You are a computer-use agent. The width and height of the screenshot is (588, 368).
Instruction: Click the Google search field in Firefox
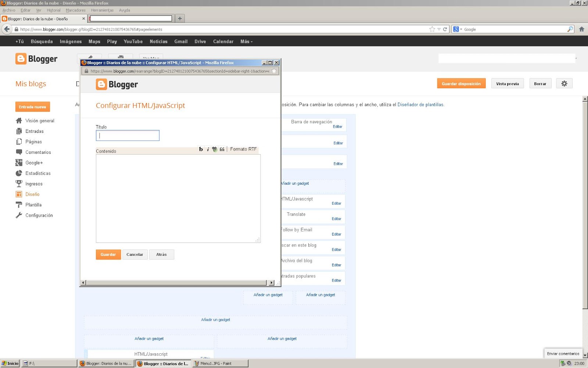515,29
